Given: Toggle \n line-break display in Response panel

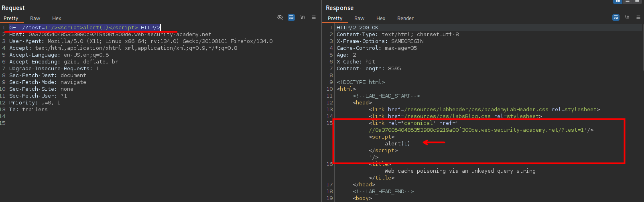Looking at the screenshot, I should [x=627, y=17].
